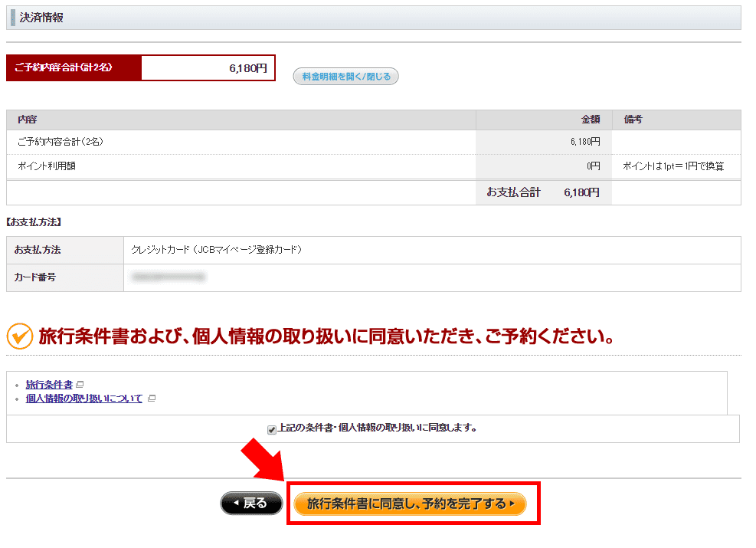The width and height of the screenshot is (756, 548).
Task: Click external-window icon beside 旅行条件書
Action: [x=80, y=385]
